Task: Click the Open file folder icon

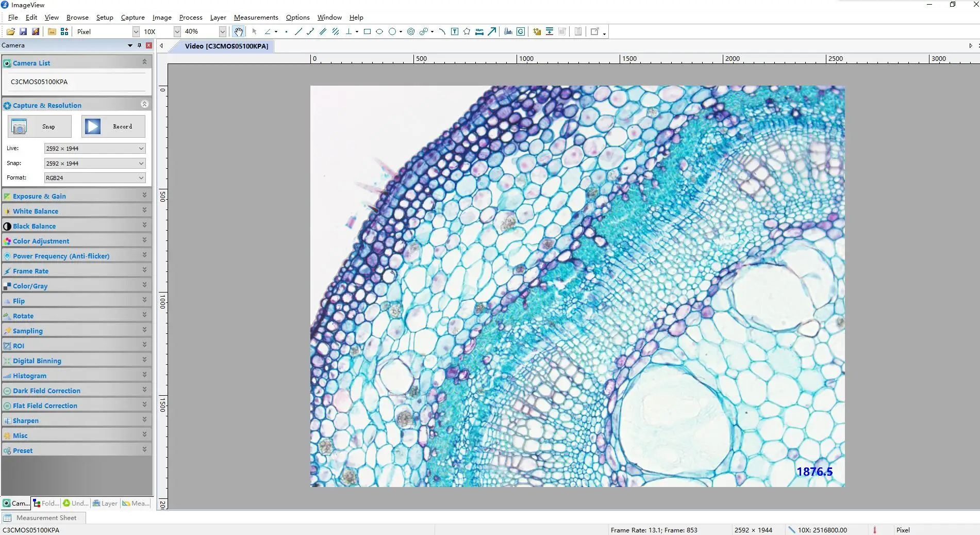Action: click(x=10, y=31)
